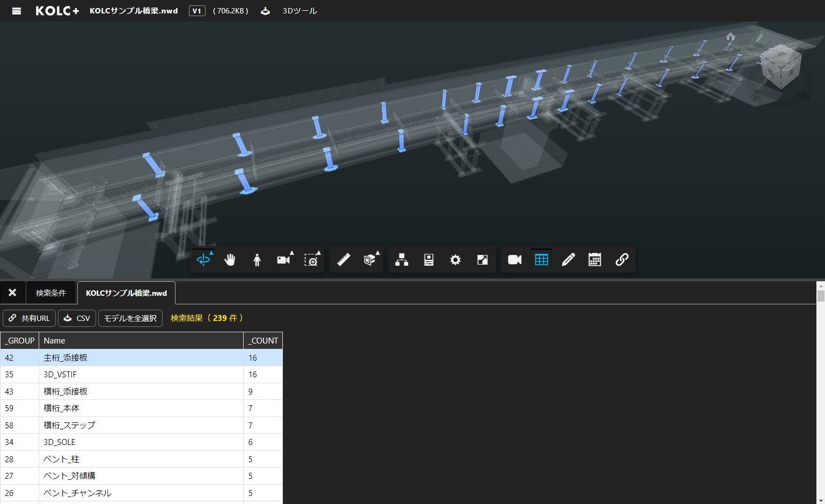This screenshot has width=825, height=504.
Task: Select the 横桁_本体 table row
Action: click(x=141, y=408)
